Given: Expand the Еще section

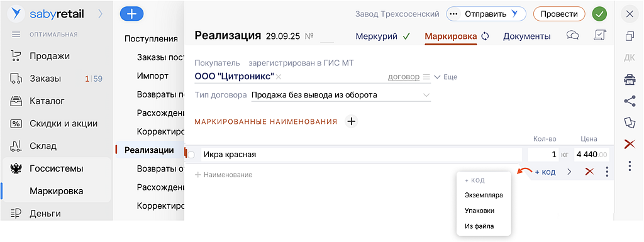Looking at the screenshot, I should pyautogui.click(x=446, y=77).
